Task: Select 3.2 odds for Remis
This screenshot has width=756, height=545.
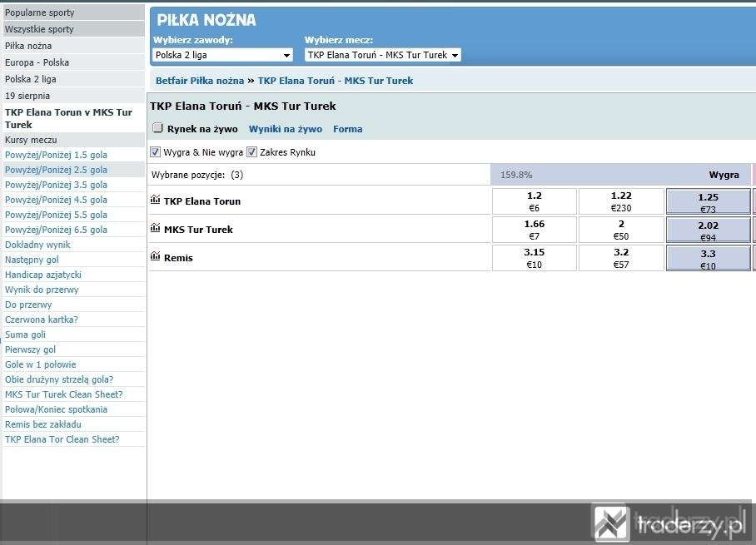Action: 621,258
